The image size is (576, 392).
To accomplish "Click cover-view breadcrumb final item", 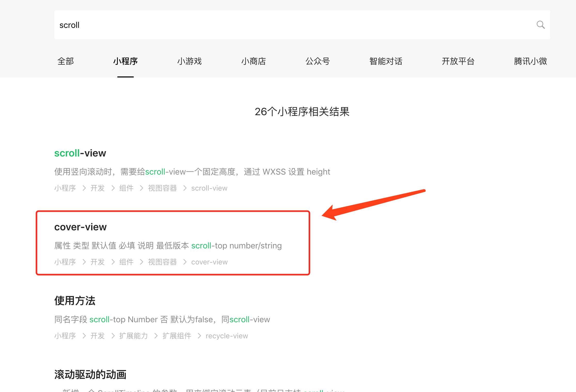I will point(209,262).
